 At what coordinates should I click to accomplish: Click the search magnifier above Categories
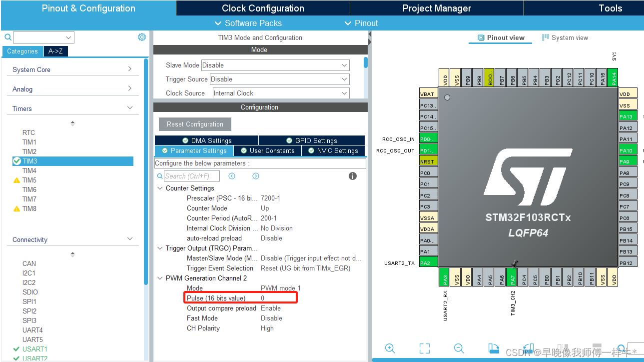click(8, 37)
